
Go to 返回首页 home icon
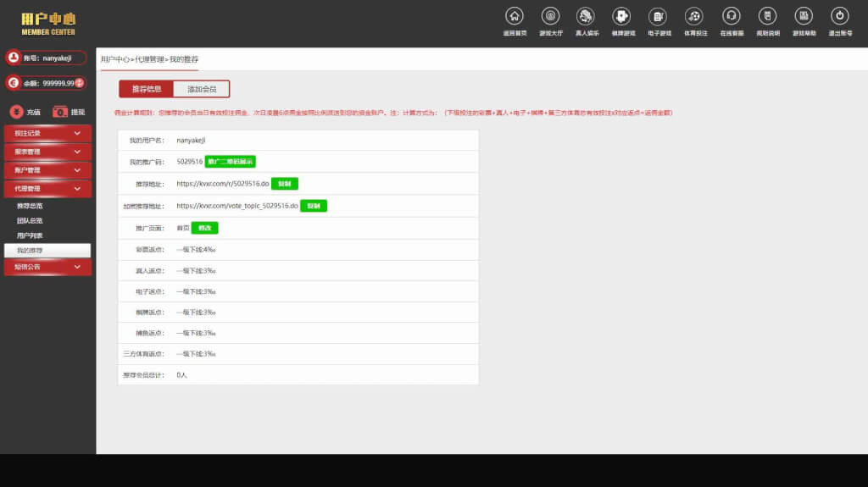(x=515, y=16)
